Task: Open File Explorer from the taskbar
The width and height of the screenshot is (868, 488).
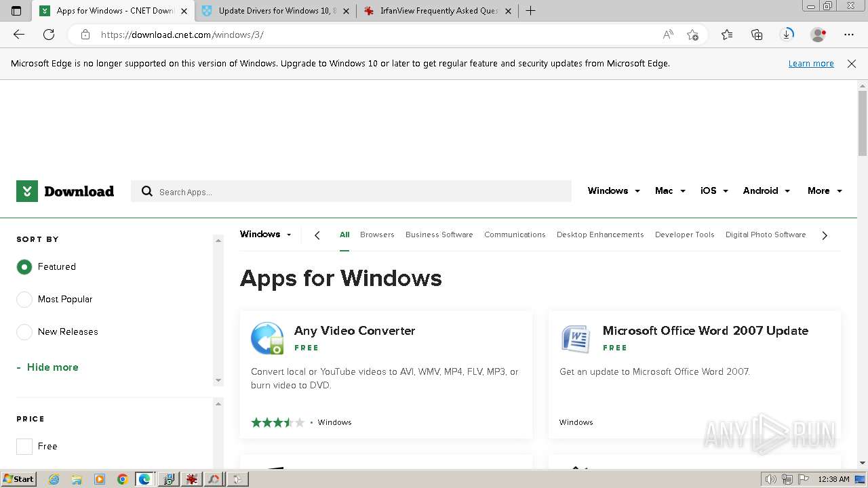Action: click(x=77, y=479)
